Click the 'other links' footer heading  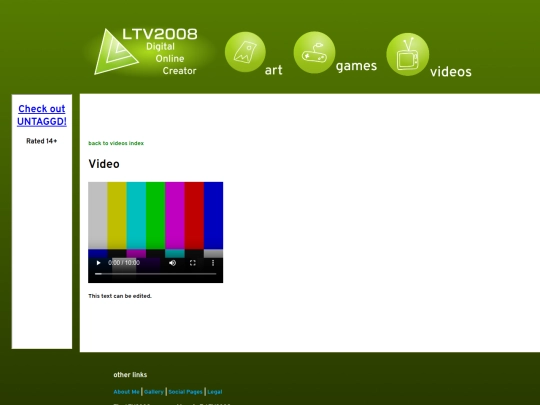coord(130,375)
